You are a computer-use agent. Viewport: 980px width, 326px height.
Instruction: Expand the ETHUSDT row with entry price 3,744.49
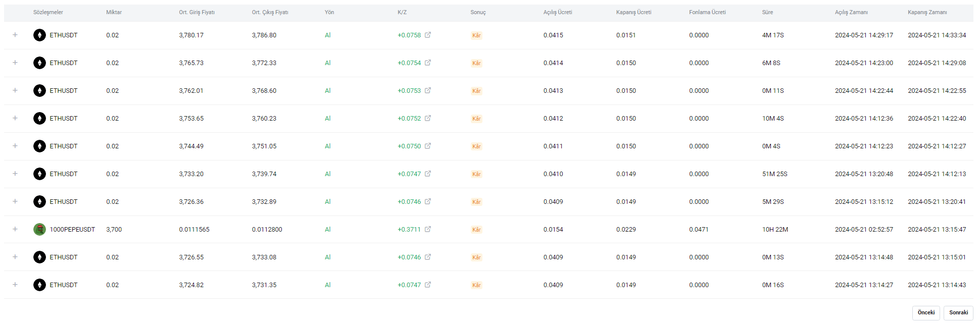pyautogui.click(x=15, y=146)
